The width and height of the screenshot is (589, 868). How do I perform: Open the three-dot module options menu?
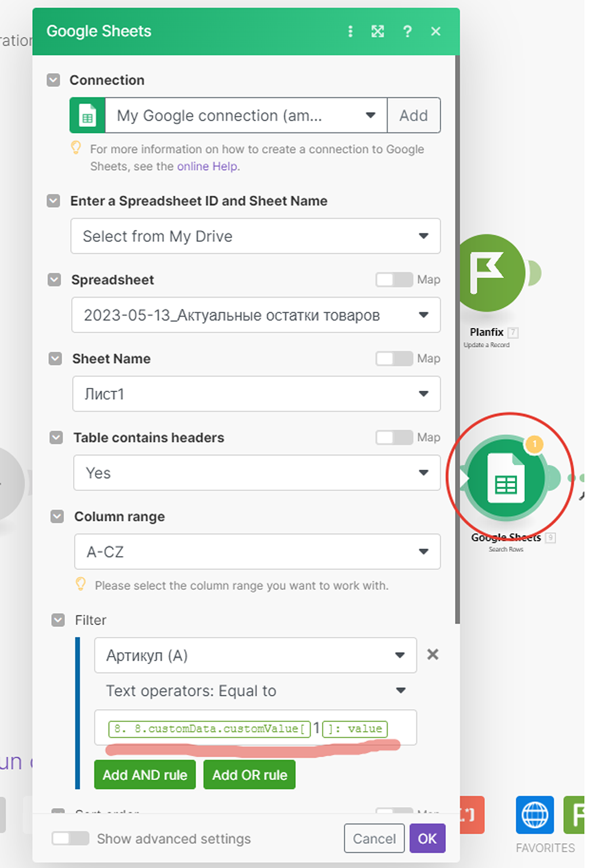(350, 32)
